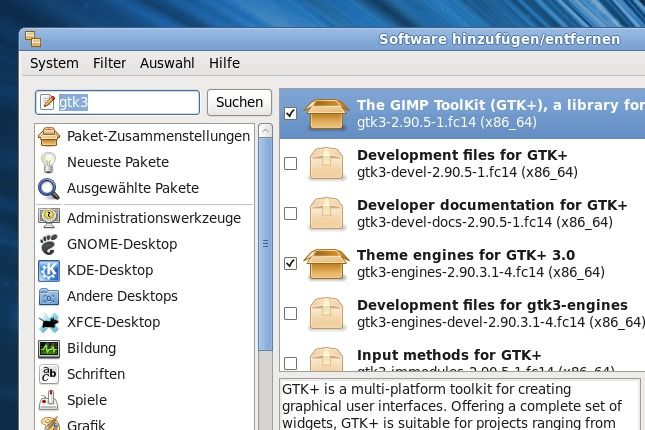Select the Ausgewählte Pakete magnifier icon
This screenshot has width=645, height=430.
[x=49, y=188]
